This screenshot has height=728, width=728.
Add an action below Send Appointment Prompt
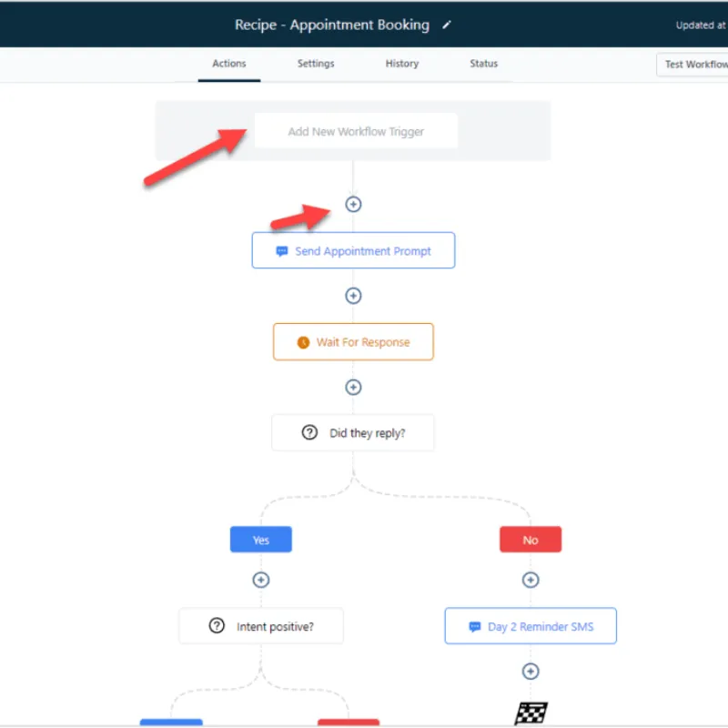click(353, 296)
